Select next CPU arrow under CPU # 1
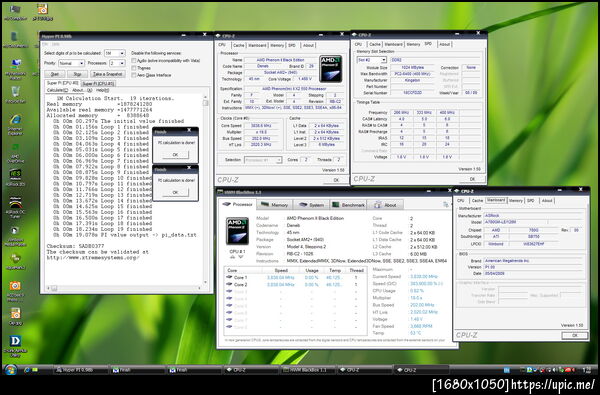The width and height of the screenshot is (600, 395). (241, 257)
